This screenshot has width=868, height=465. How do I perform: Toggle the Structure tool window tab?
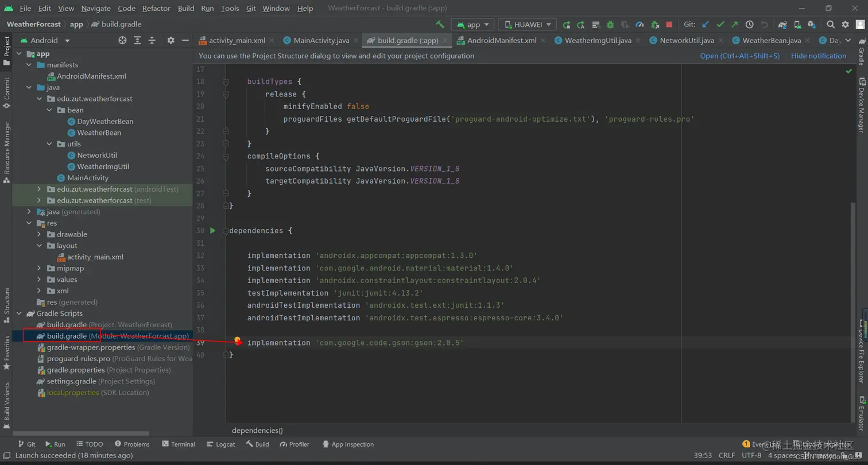pos(6,304)
